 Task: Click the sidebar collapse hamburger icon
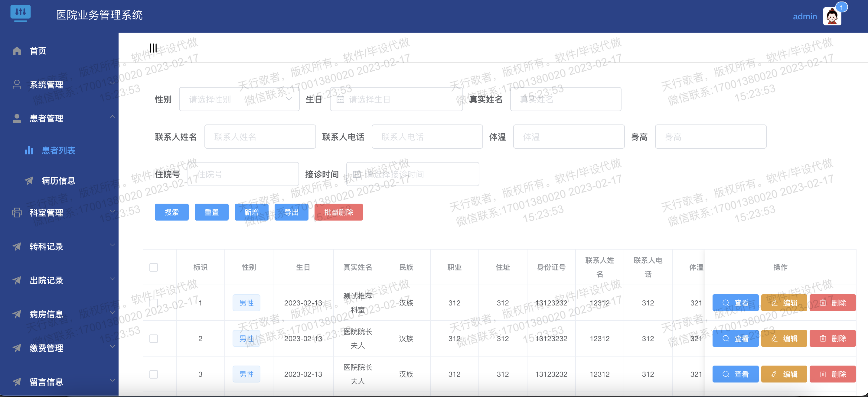coord(153,48)
